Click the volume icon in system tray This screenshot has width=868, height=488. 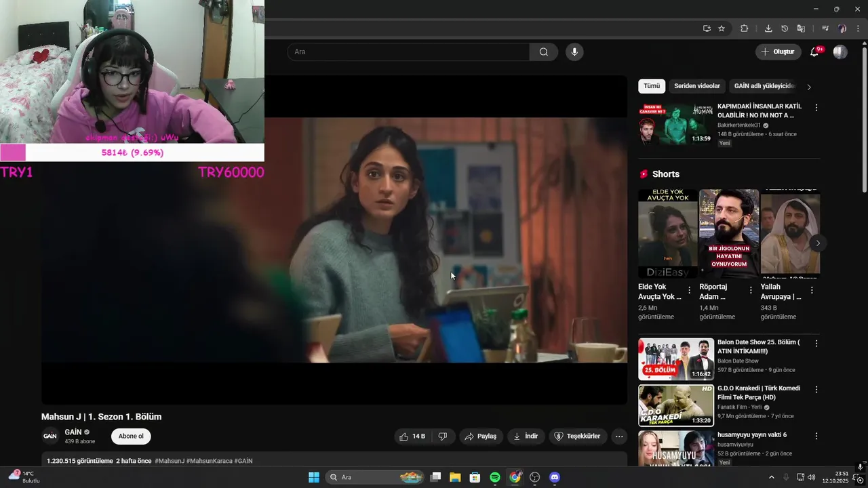click(812, 477)
